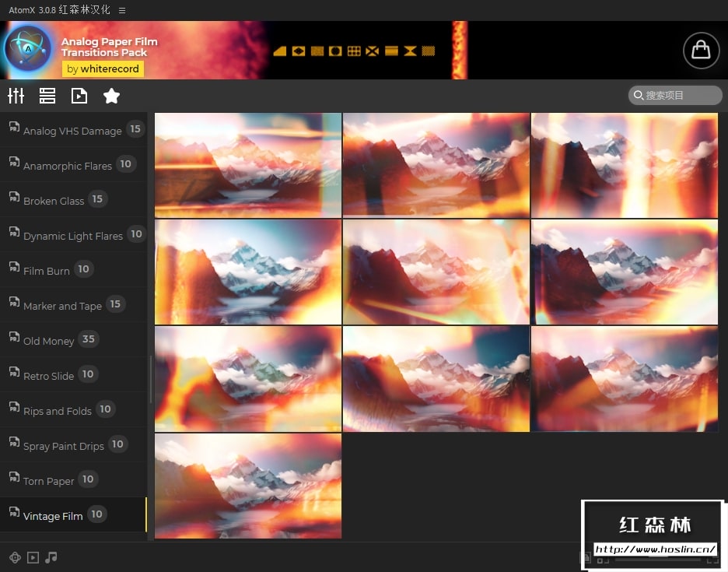Screen dimensions: 728x572
Task: Select the Vintage Film category
Action: click(x=73, y=515)
